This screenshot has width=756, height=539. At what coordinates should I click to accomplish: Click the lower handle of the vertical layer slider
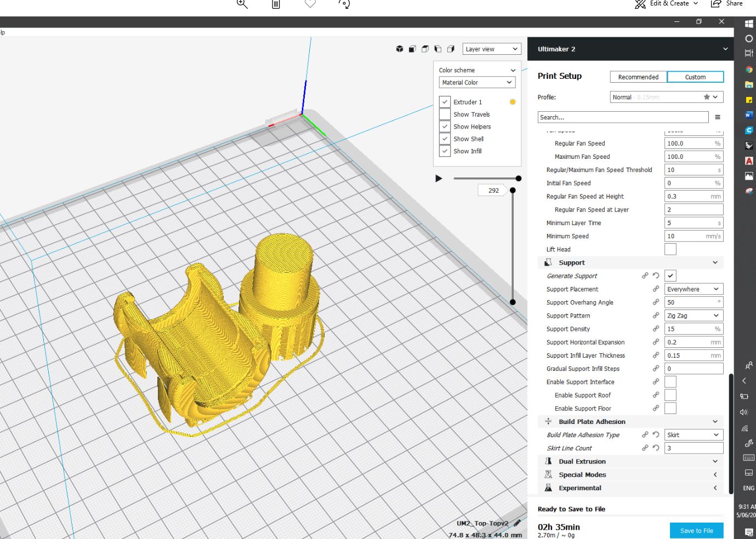pos(513,302)
